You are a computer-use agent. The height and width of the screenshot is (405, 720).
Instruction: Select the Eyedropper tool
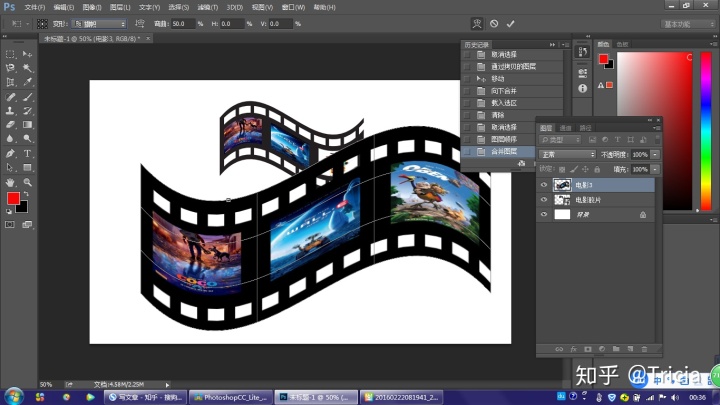pos(28,82)
